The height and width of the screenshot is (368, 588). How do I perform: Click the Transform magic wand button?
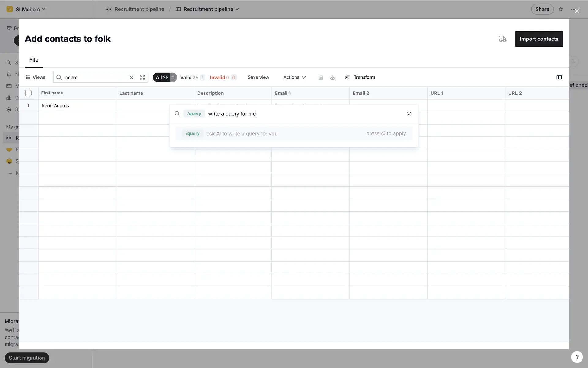tap(360, 77)
